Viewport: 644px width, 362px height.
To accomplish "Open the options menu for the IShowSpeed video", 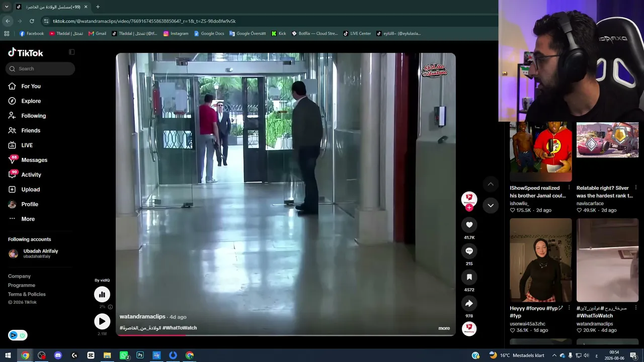I will click(569, 188).
